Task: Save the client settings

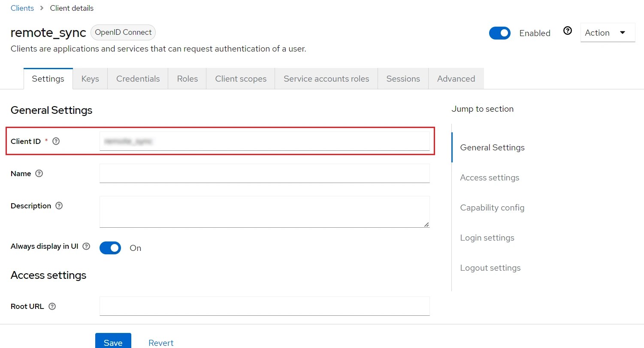Action: point(113,342)
